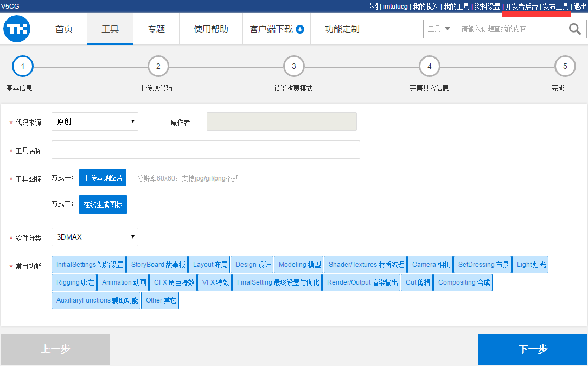Click the 原作者 input field

(x=282, y=121)
